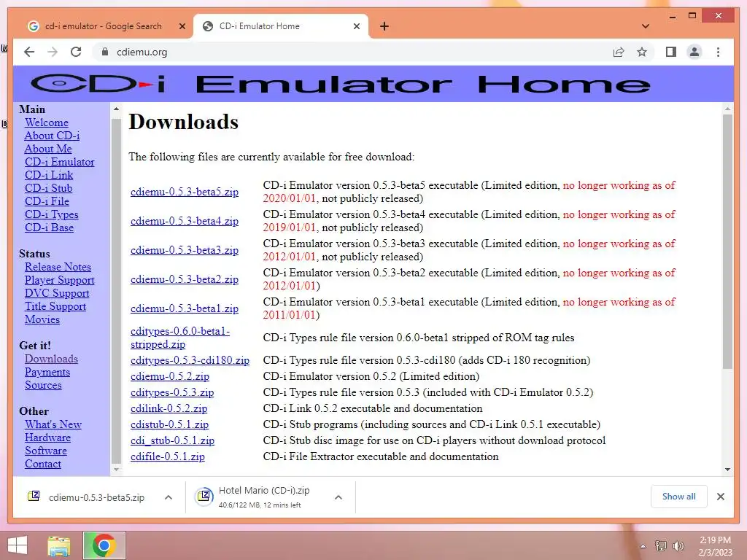The width and height of the screenshot is (747, 560).
Task: Open options for cdiemu-0.5.3-beta5.zip download
Action: [x=169, y=497]
